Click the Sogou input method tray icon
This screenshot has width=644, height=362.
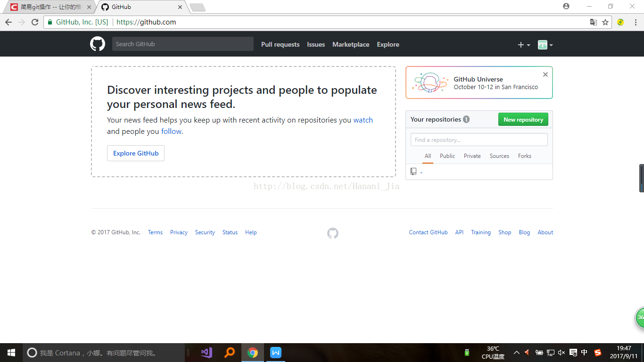coord(598,353)
